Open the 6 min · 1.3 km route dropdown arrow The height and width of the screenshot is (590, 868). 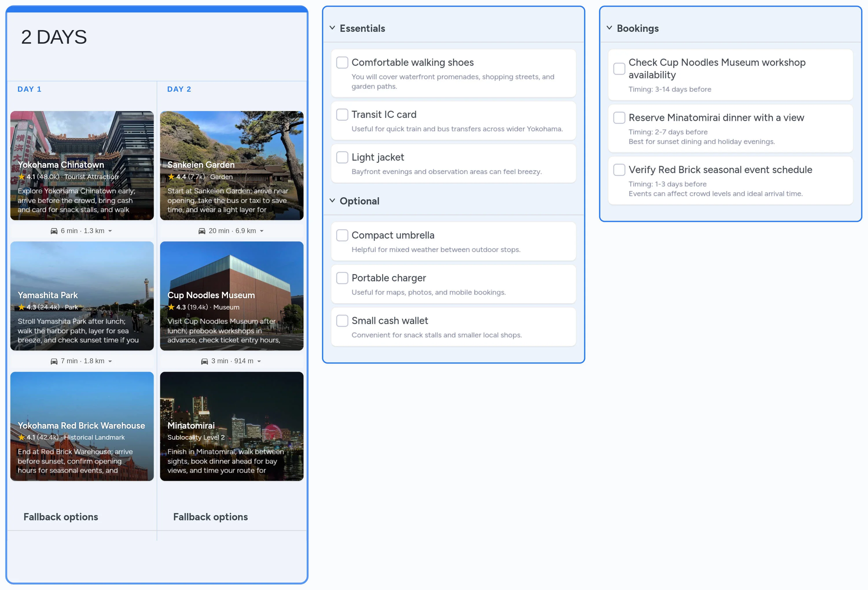click(110, 231)
